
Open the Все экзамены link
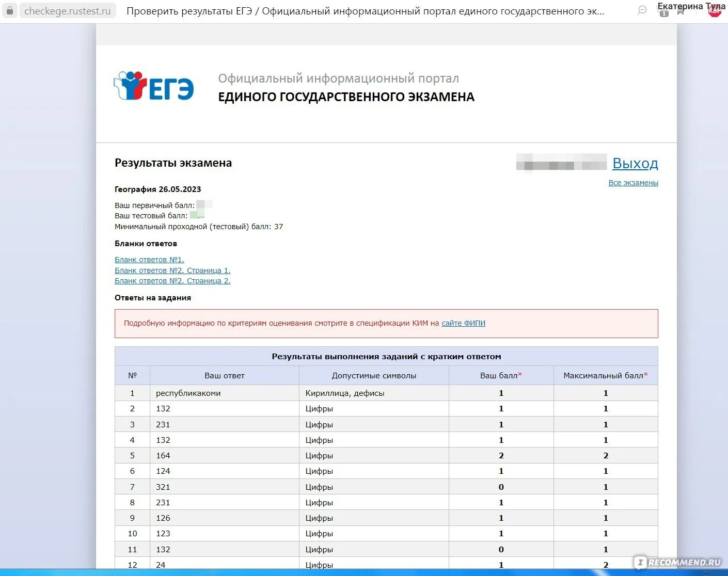click(x=633, y=183)
